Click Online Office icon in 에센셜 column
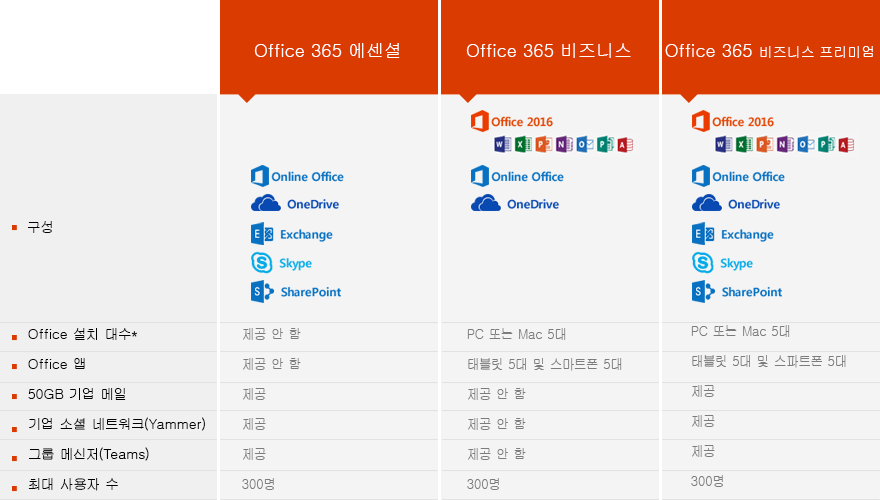The width and height of the screenshot is (880, 500). point(260,176)
